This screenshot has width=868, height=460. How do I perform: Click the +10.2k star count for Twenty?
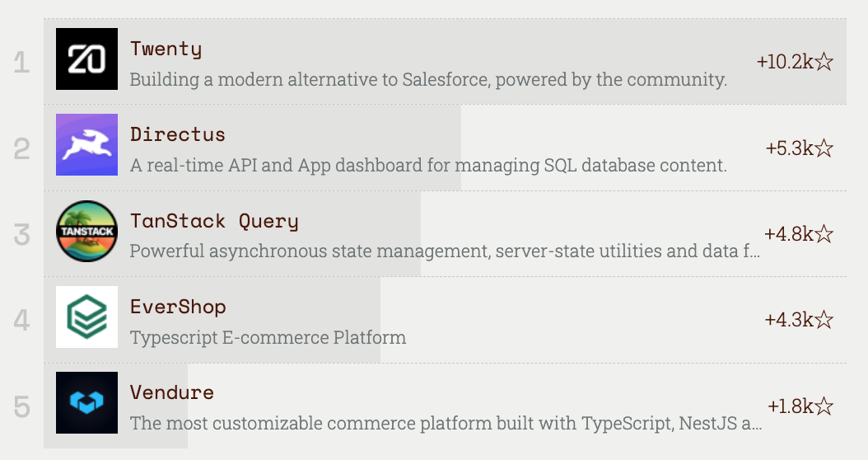[x=795, y=62]
